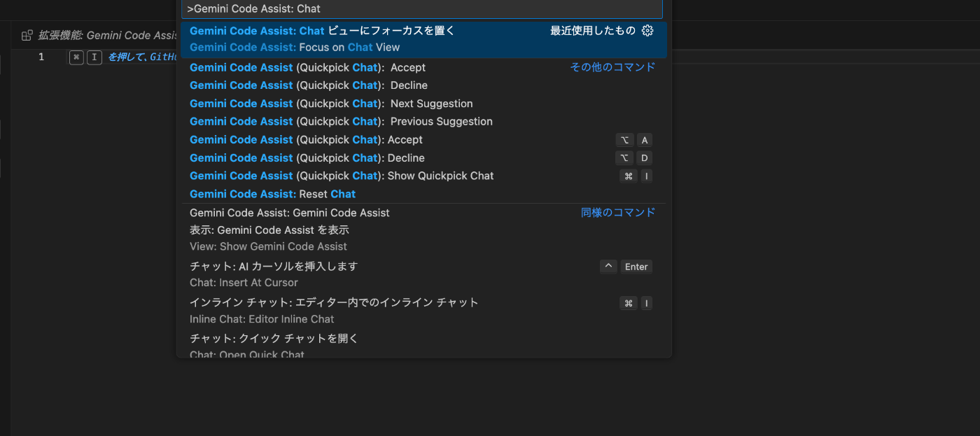Run Show Quickpick Chat command
This screenshot has height=436, width=980.
coord(423,176)
